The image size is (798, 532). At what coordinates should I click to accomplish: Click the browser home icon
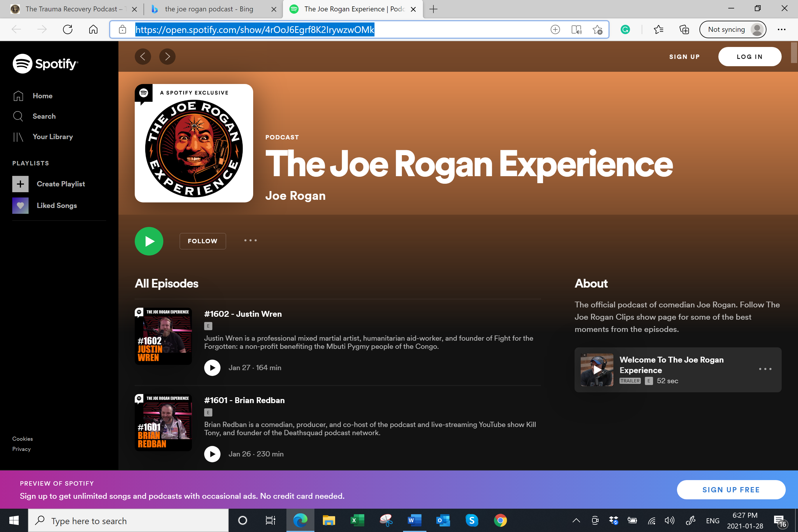[93, 29]
